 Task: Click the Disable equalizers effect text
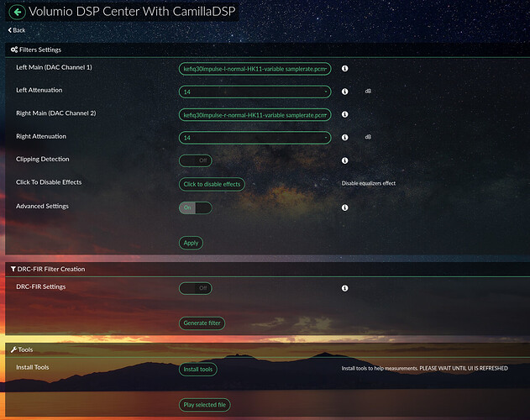(369, 183)
